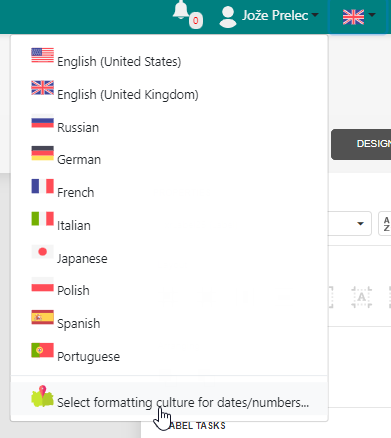Click the United States flag icon
Screen dimensions: 391x438
pyautogui.click(x=42, y=55)
